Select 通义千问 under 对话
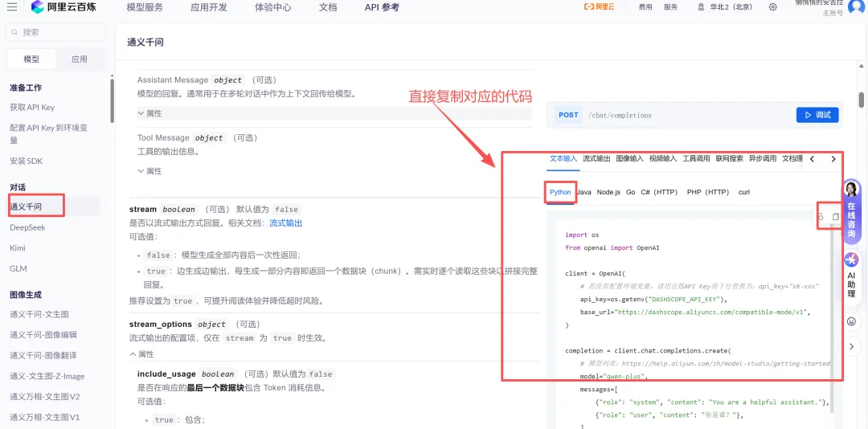 coord(26,207)
